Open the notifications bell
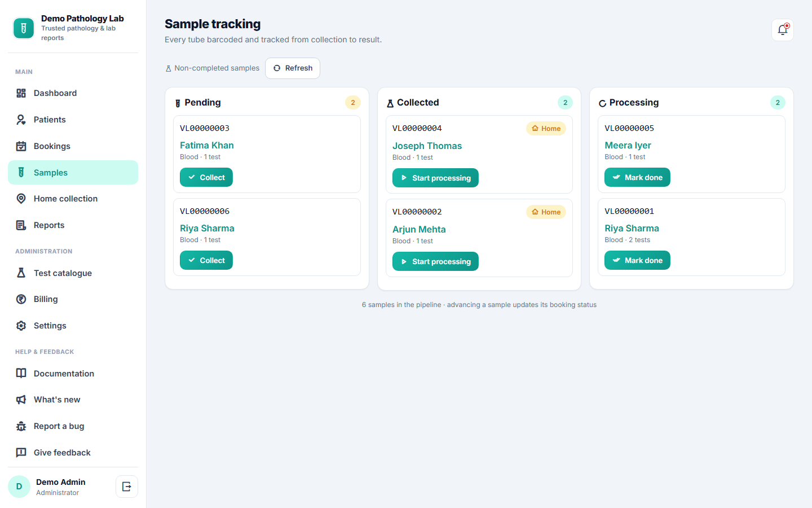The height and width of the screenshot is (508, 812). coord(782,30)
